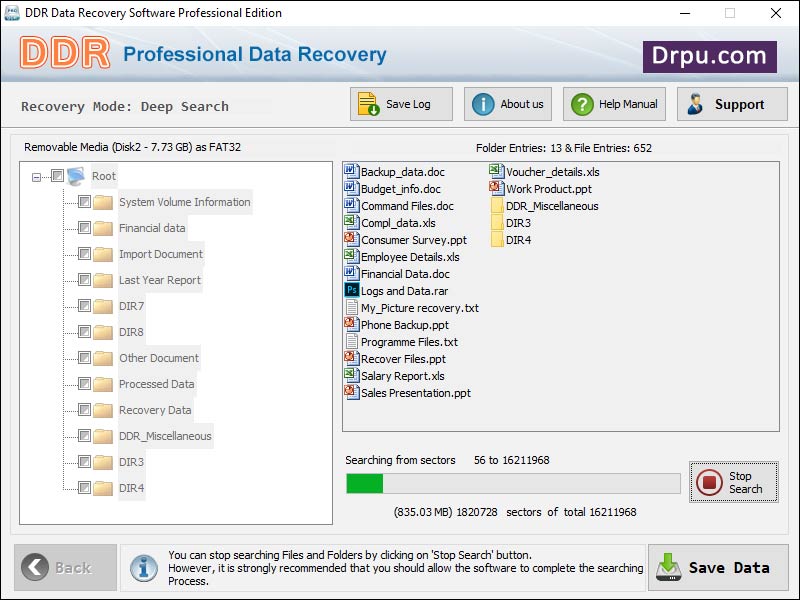Image resolution: width=800 pixels, height=600 pixels.
Task: Select Financial data folder icon
Action: click(x=103, y=228)
